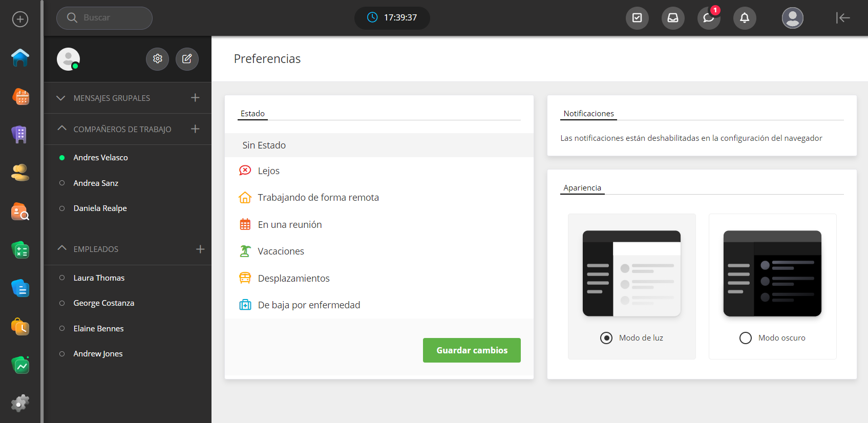Open the orange calendar app in sidebar

click(x=20, y=96)
